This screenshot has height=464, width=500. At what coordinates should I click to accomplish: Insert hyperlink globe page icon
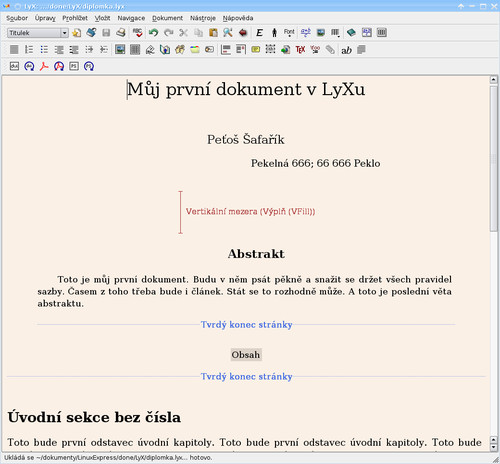tap(285, 50)
